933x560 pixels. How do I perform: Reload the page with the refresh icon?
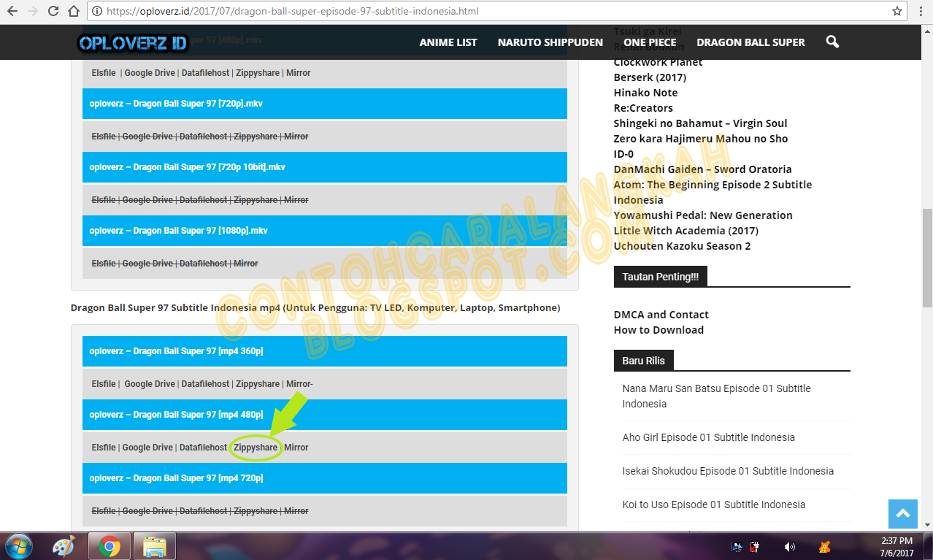pos(53,12)
